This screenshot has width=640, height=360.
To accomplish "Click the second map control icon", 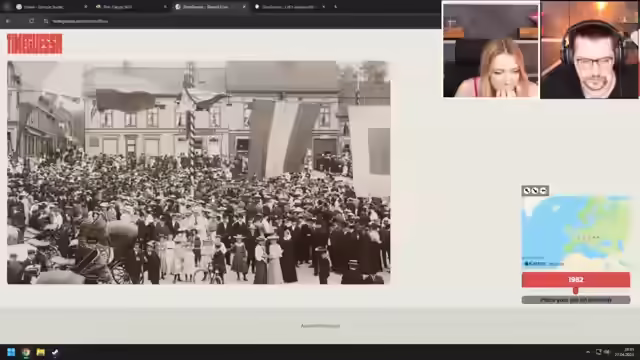I will tap(535, 191).
